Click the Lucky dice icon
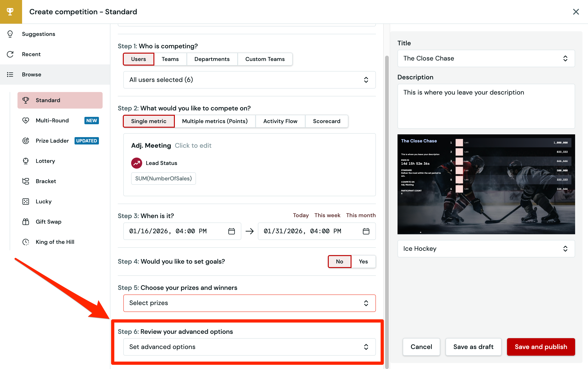This screenshot has width=588, height=369. [26, 201]
